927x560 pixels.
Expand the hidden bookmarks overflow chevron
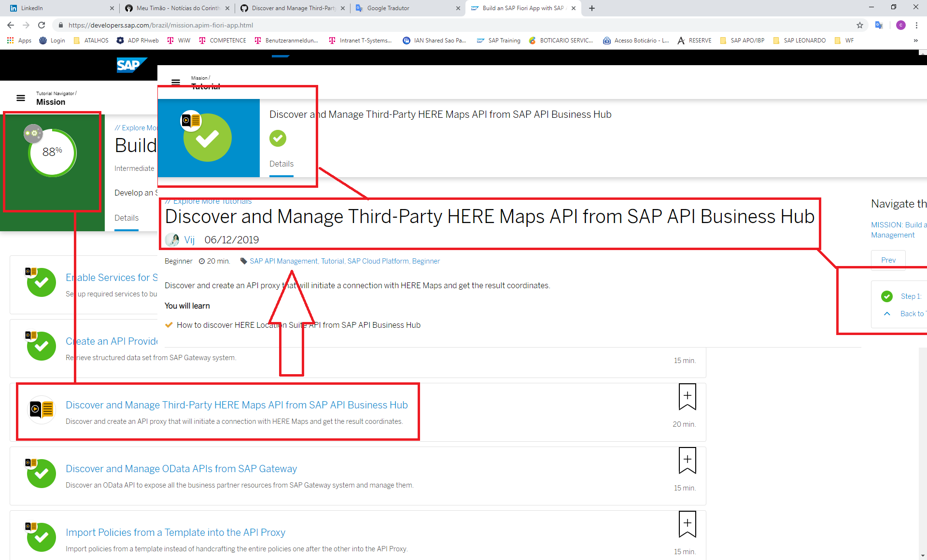tap(916, 40)
